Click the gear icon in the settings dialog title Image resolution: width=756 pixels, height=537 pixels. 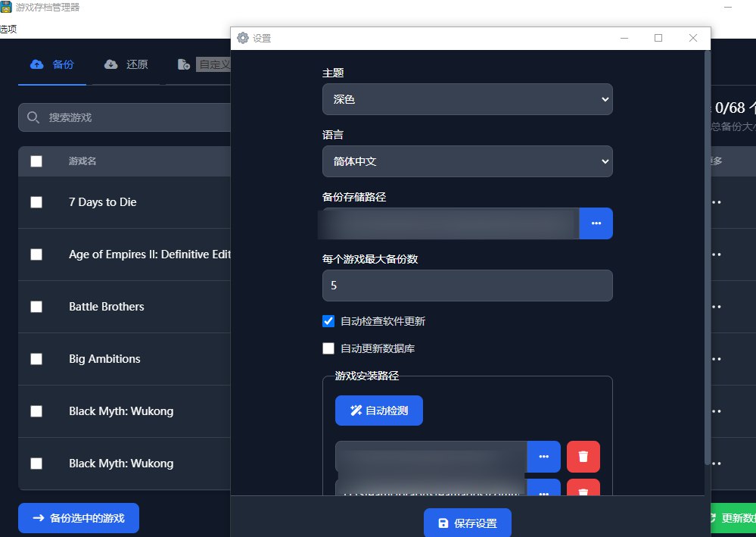[x=242, y=38]
